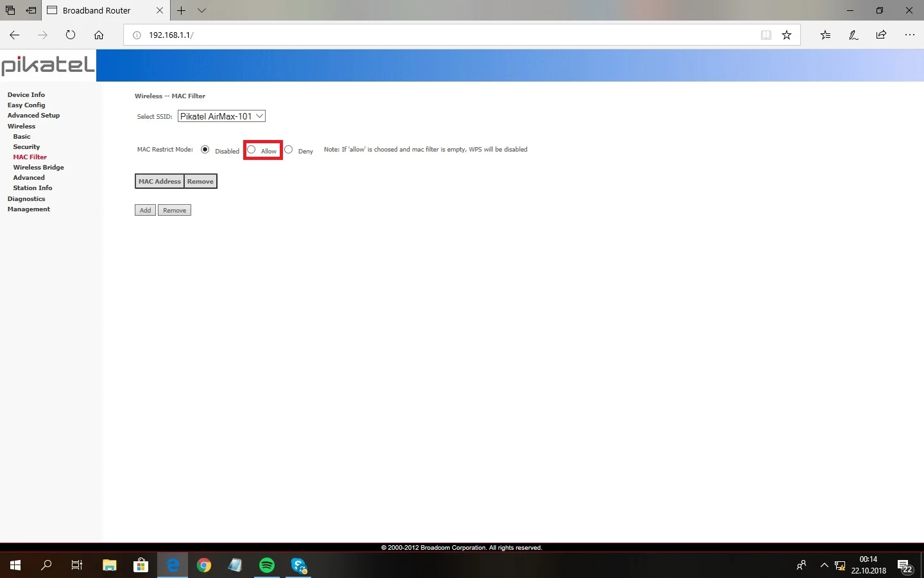Click the Remove button below the table

pos(175,210)
